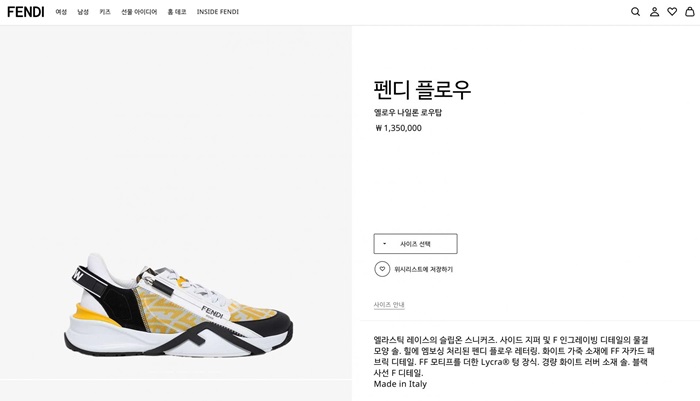Viewport: 700px width, 401px height.
Task: Open the search icon in header
Action: [635, 12]
